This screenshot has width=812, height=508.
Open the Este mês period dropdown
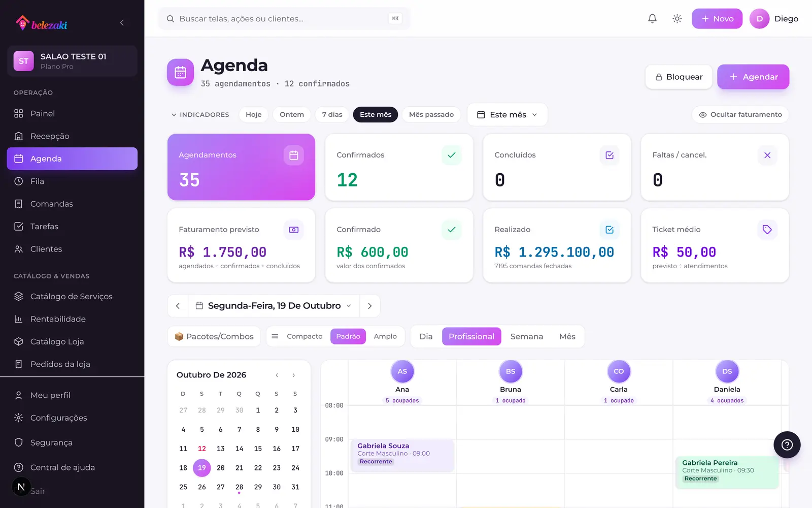click(x=507, y=115)
